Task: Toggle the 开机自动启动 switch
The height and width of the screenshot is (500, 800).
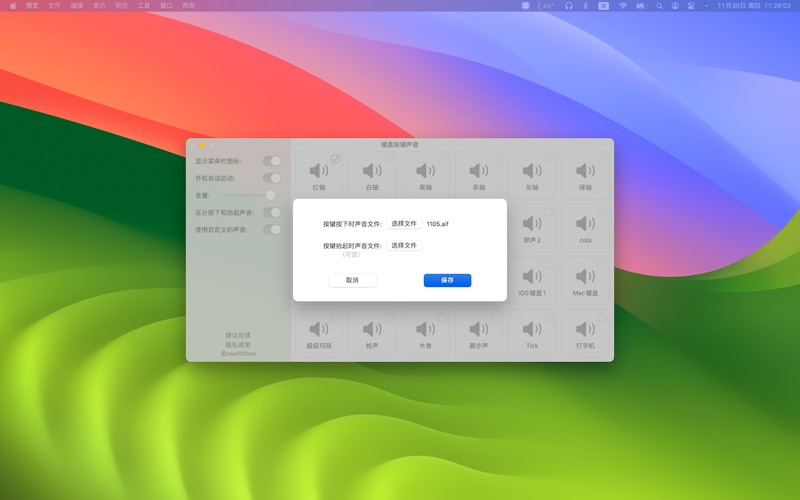Action: (271, 178)
